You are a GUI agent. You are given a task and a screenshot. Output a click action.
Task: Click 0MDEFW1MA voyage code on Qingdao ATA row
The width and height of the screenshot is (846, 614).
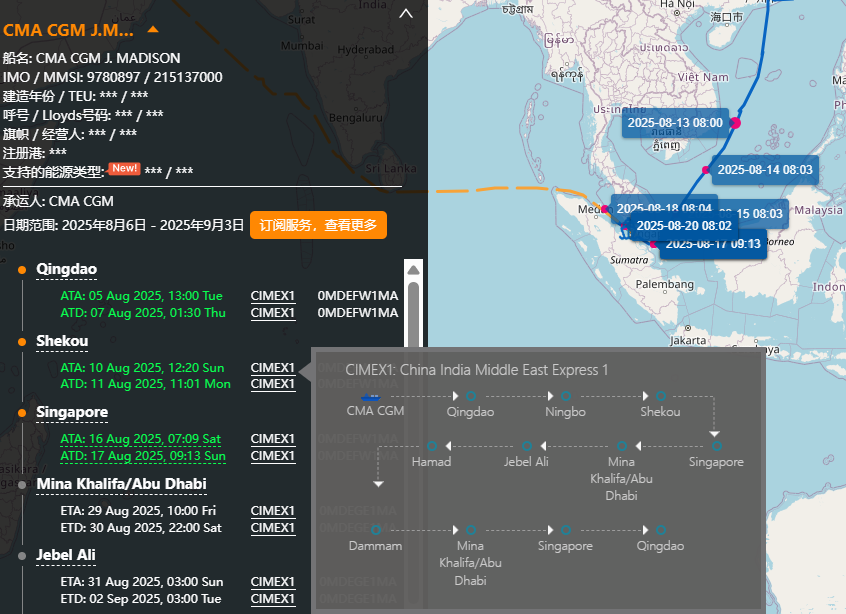358,296
